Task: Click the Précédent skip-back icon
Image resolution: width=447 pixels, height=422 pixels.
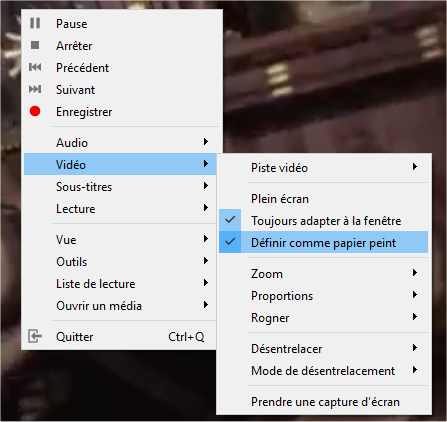Action: [35, 67]
